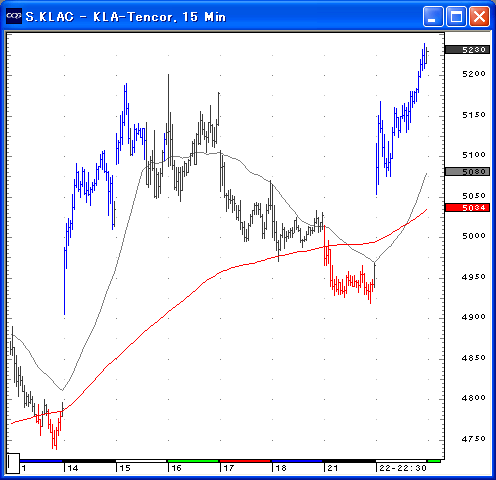Image resolution: width=496 pixels, height=480 pixels.
Task: Click the date marker 14 on time axis
Action: 73,468
